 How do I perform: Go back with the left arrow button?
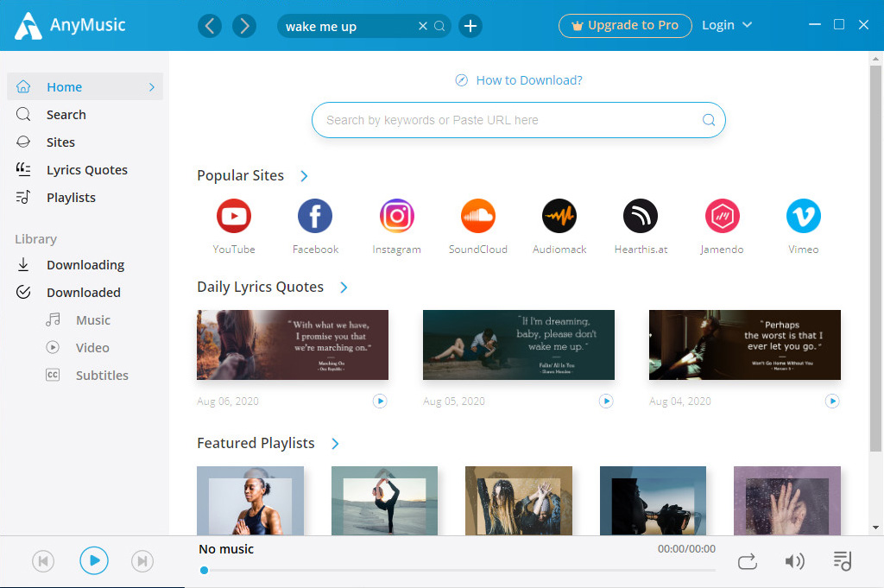(x=209, y=26)
